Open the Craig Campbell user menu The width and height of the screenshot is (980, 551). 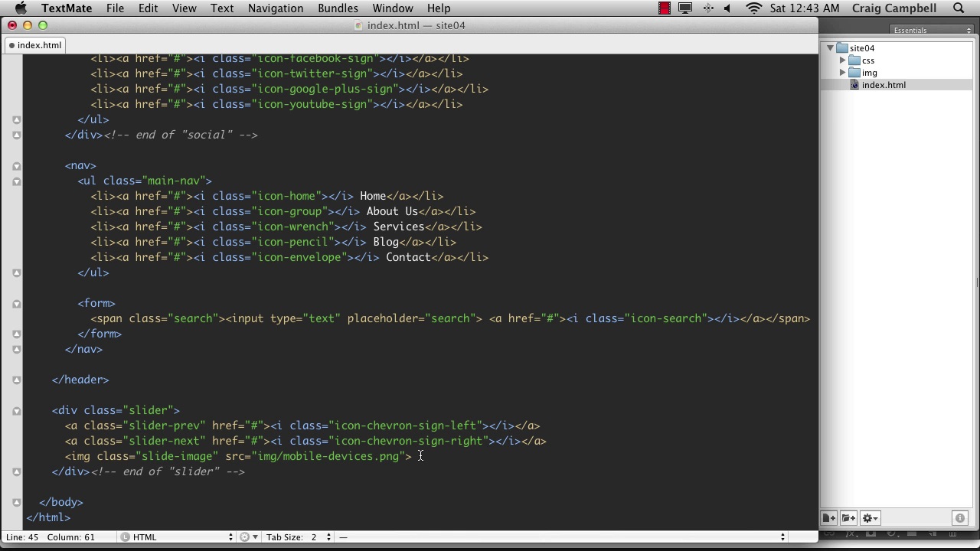pos(894,8)
